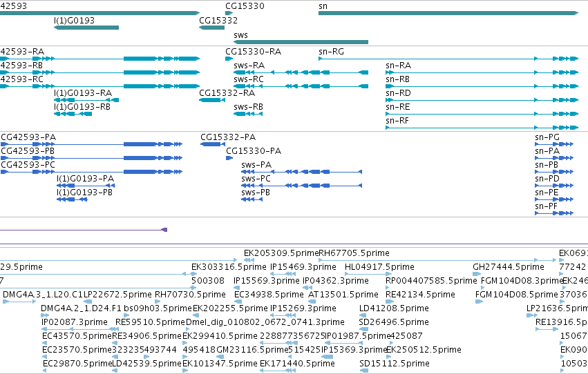
Task: Open transcript l(1)G0193-RA
Action: 86,100
